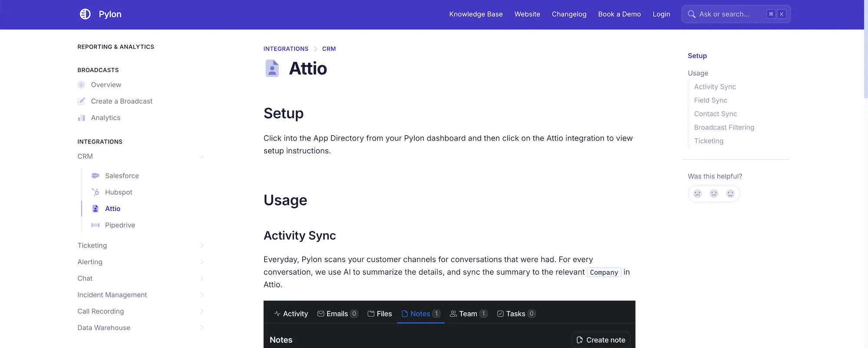Click the breadcrumb chevron separator
868x348 pixels.
tap(316, 49)
